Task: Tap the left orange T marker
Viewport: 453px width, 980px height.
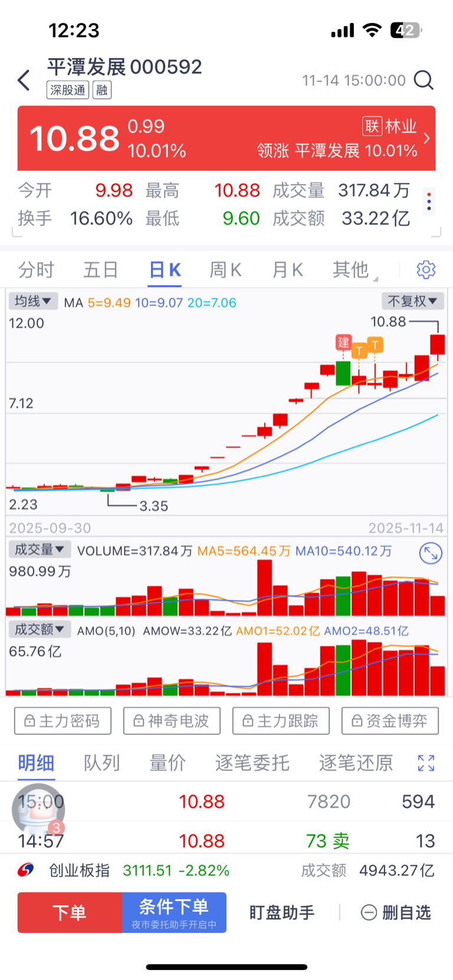Action: click(359, 351)
